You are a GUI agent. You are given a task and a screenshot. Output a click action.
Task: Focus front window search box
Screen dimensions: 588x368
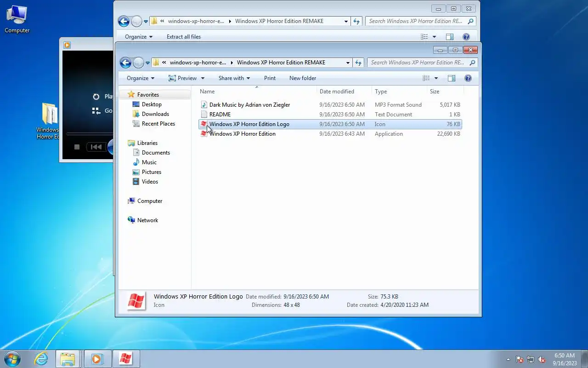coord(423,63)
